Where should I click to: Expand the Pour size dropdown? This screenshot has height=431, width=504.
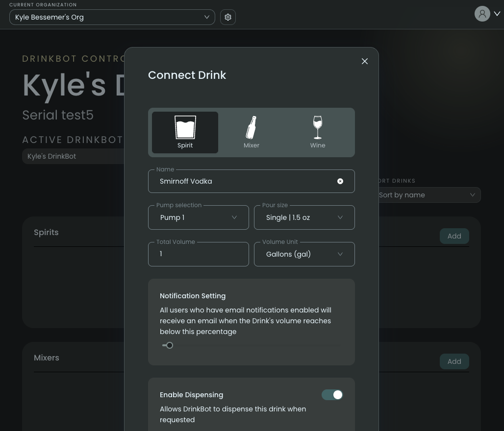point(304,217)
